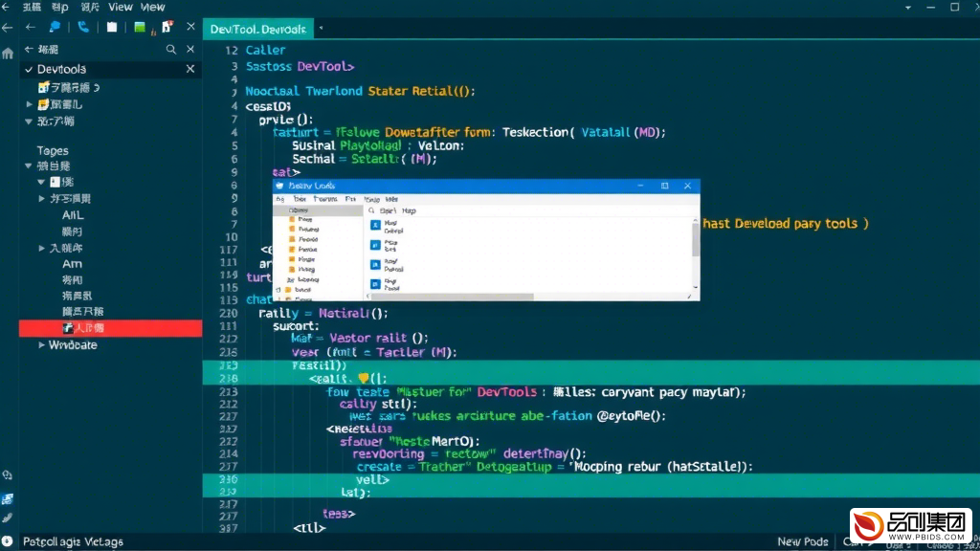
Task: Switch to the DevTool.Devtools tab
Action: coord(258,30)
